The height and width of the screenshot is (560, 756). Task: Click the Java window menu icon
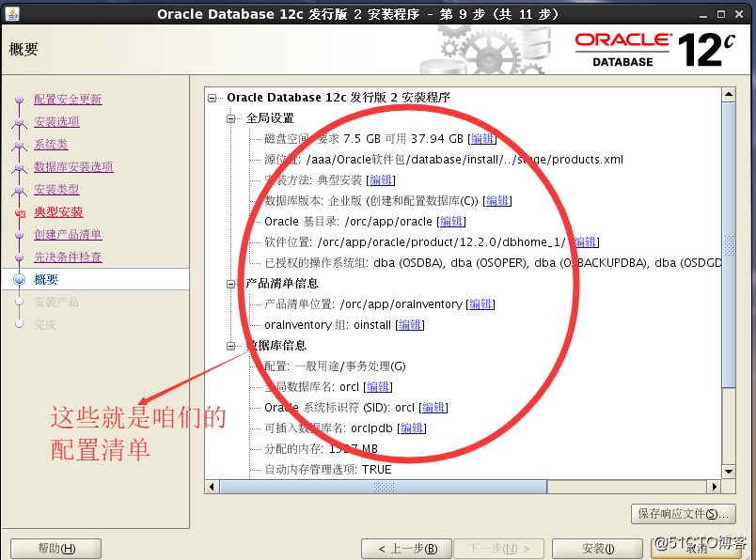(12, 14)
